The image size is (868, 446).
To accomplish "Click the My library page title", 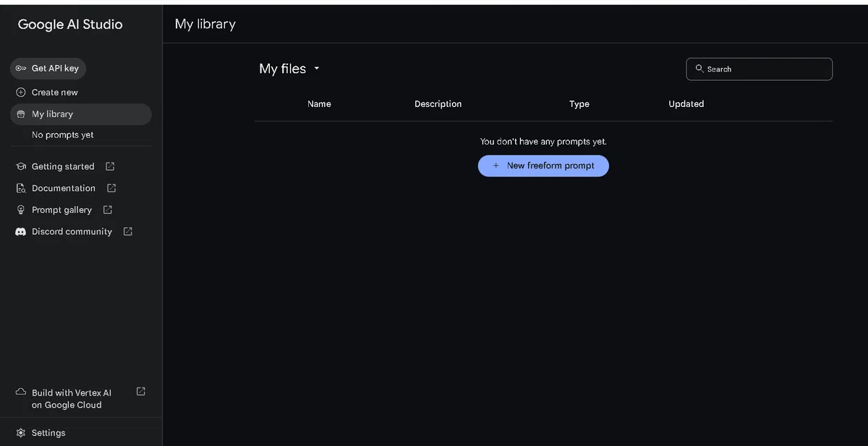I will 205,25.
